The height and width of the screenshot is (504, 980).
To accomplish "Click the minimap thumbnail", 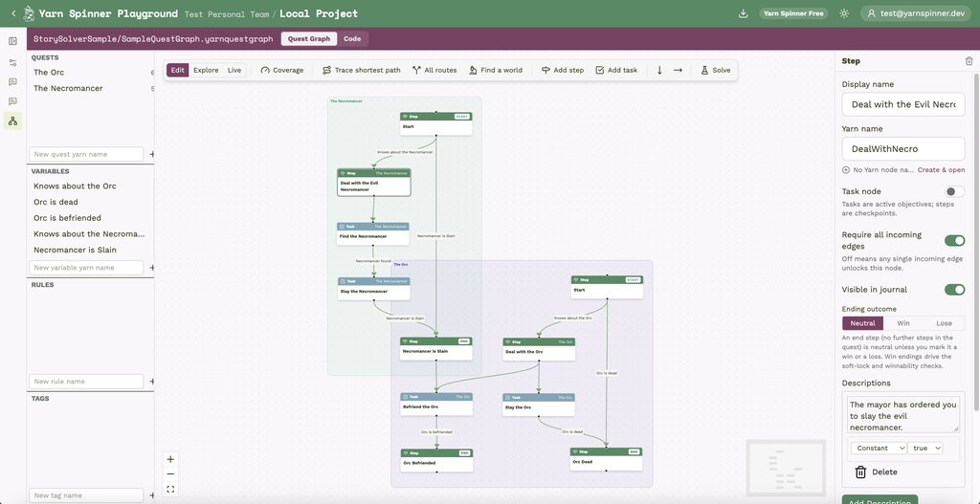I will click(x=786, y=469).
